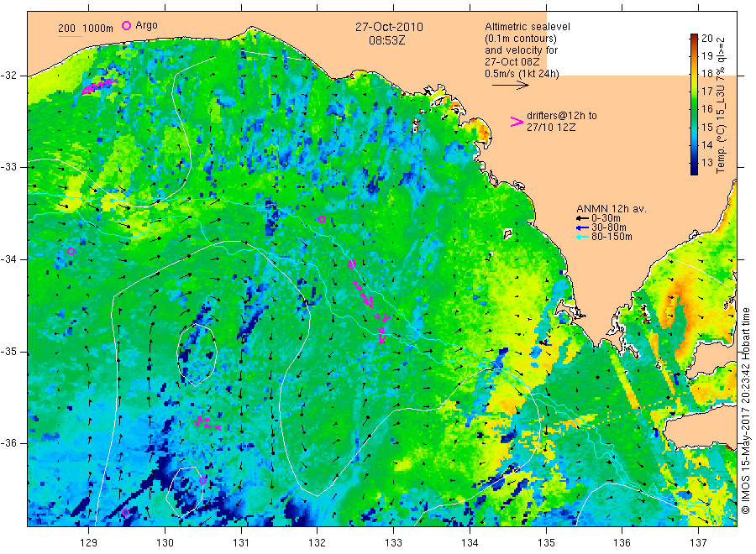Click the '1000m' isobath legend text
Image resolution: width=756 pixels, height=554 pixels.
[98, 29]
